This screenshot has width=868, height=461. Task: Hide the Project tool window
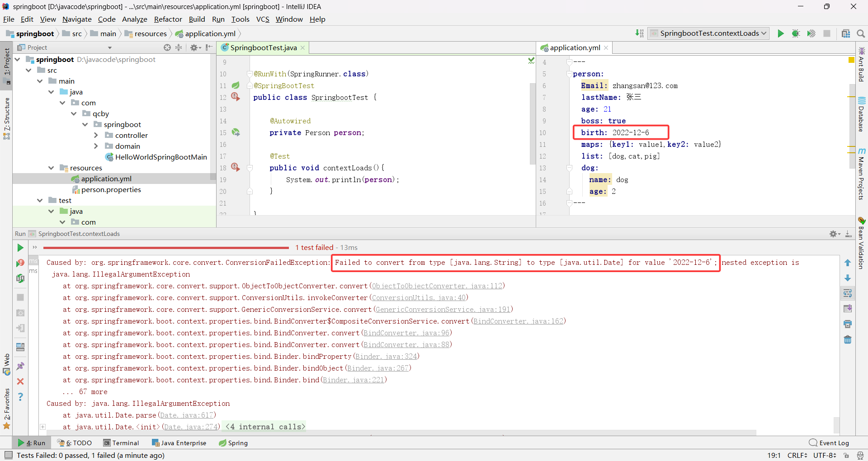click(209, 47)
